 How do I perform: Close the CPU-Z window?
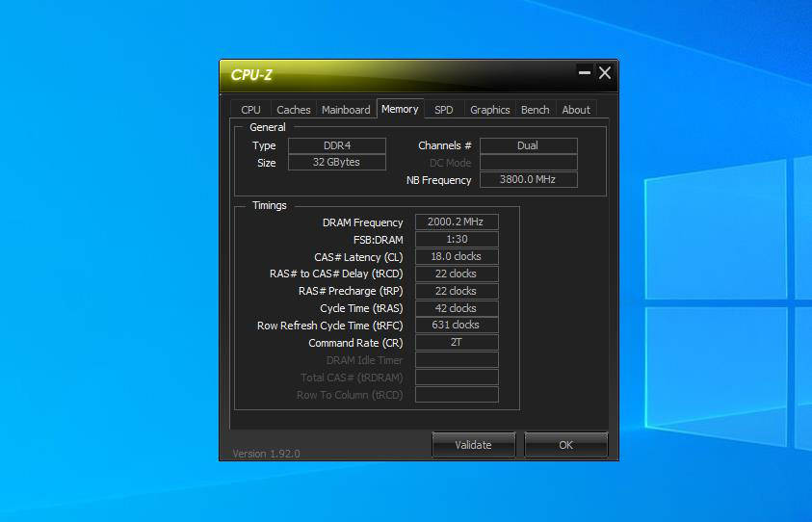pyautogui.click(x=605, y=73)
